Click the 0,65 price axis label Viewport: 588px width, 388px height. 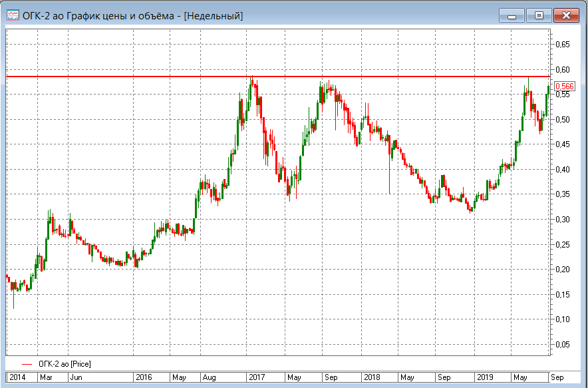click(x=563, y=45)
